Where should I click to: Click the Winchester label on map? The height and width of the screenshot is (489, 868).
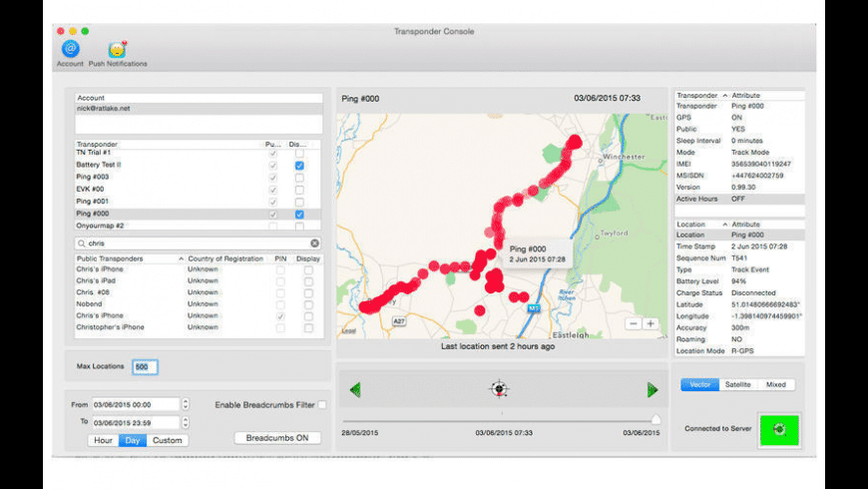(x=624, y=157)
